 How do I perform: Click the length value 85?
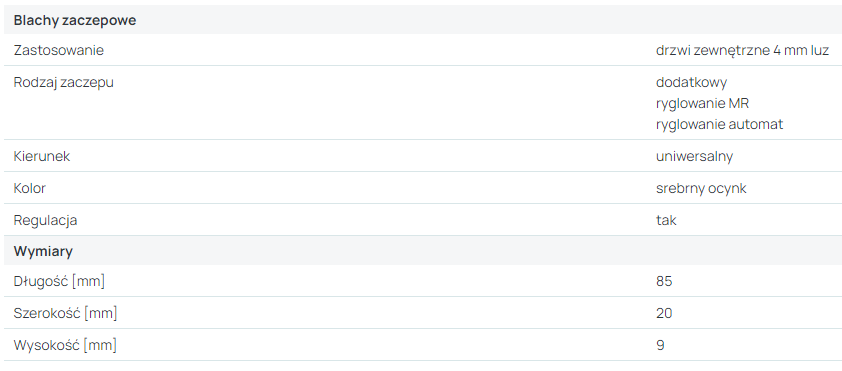(664, 281)
